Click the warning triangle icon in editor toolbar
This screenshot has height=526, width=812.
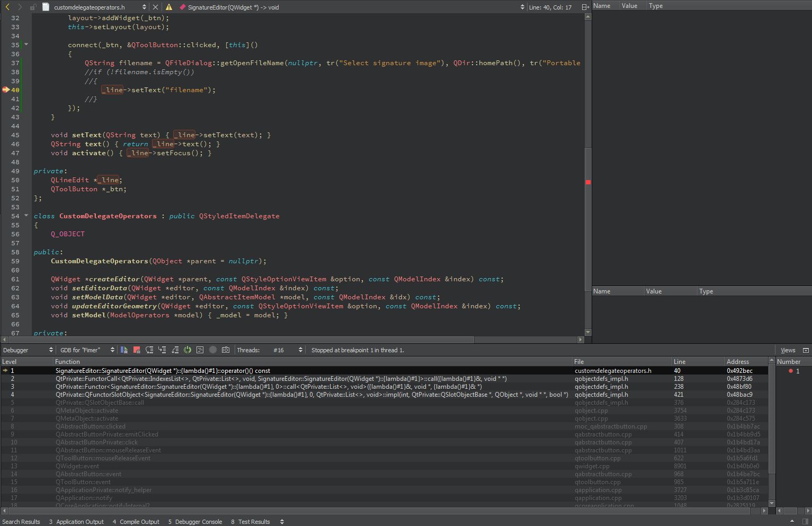tap(168, 7)
